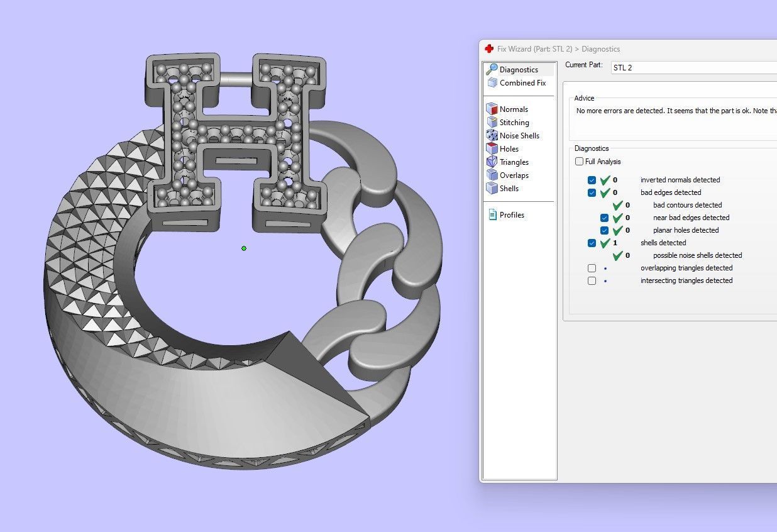Click 'inverted normals detected' text
Viewport: 777px width, 532px height.
pos(680,180)
